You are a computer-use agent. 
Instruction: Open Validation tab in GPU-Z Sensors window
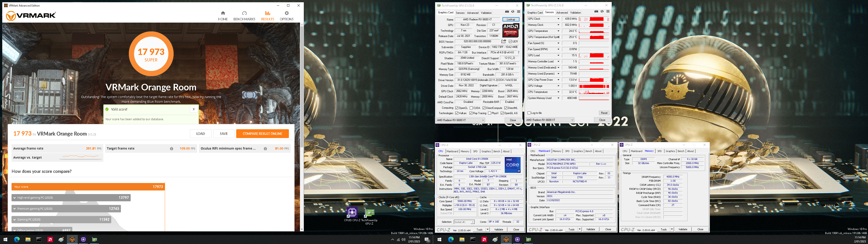575,13
